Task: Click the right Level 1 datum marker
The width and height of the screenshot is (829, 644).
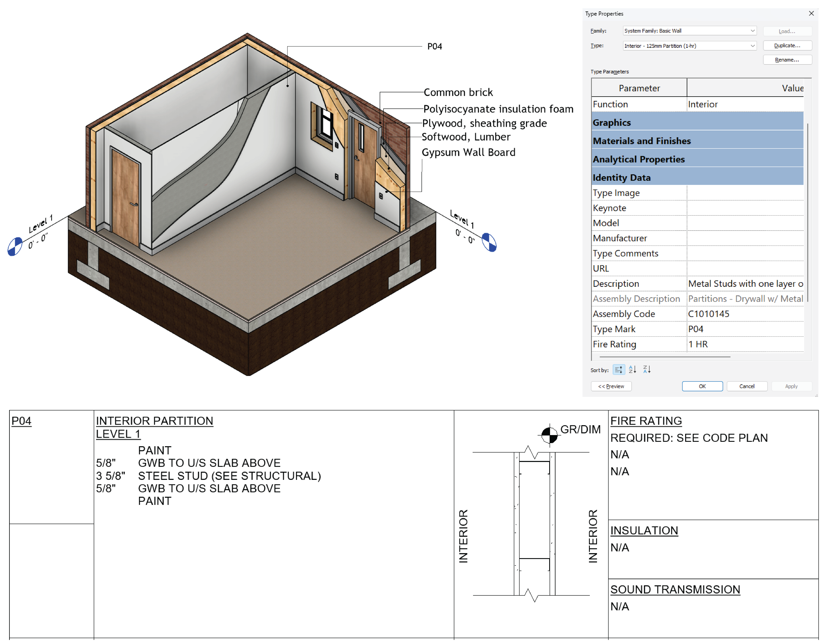Action: pyautogui.click(x=489, y=242)
